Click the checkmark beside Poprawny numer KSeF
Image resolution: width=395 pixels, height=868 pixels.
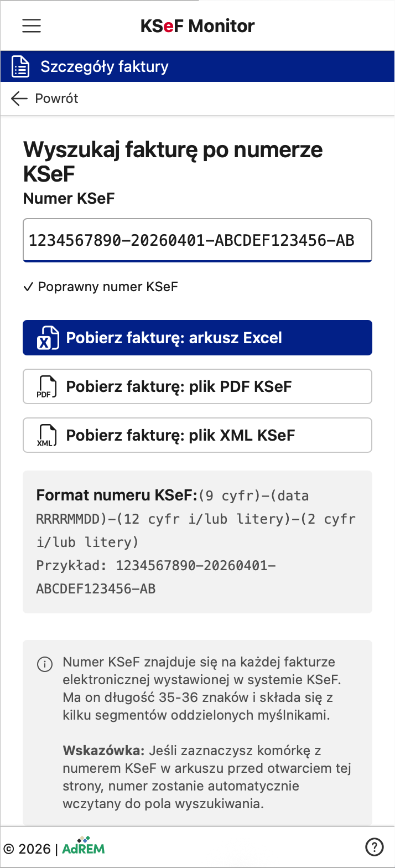point(29,287)
